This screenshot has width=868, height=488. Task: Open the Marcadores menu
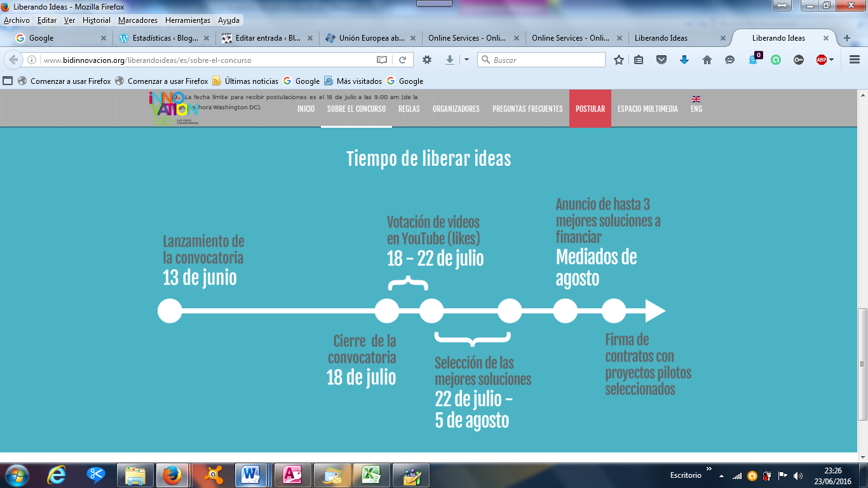click(x=137, y=20)
